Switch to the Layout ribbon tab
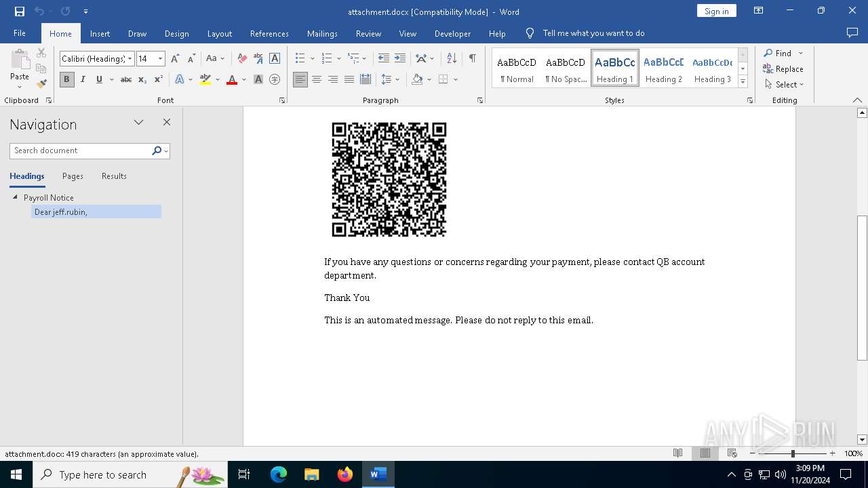 (219, 33)
